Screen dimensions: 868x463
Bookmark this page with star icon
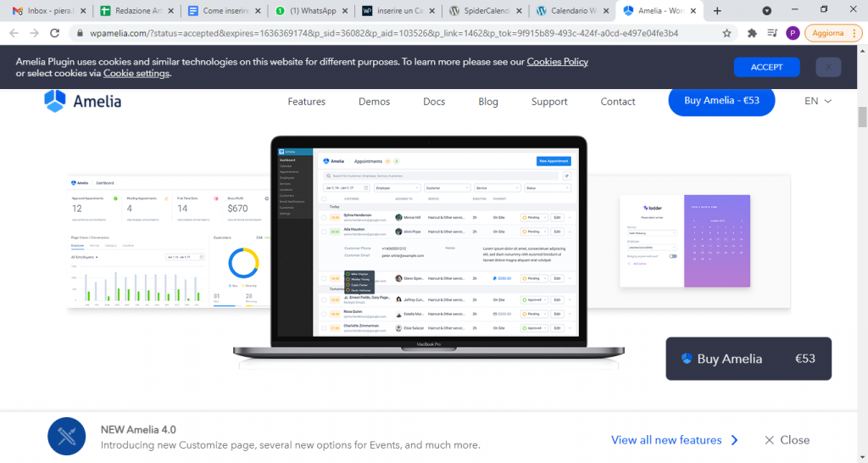pos(726,33)
